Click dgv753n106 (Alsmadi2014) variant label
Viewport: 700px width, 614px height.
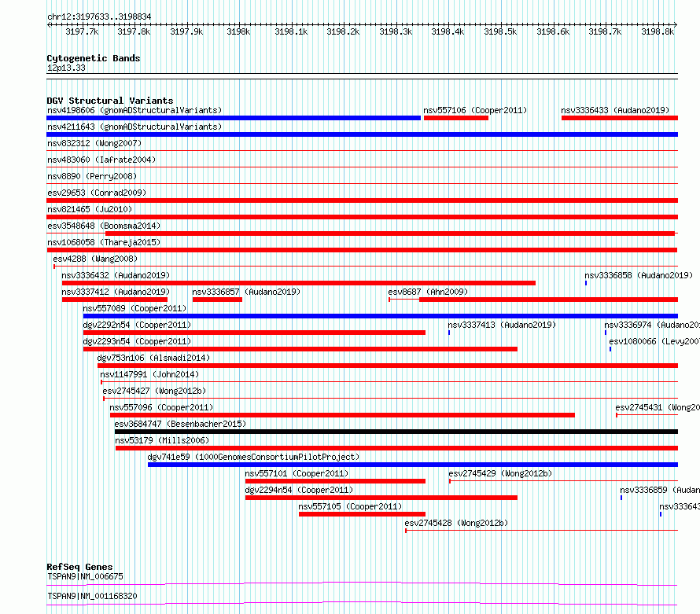tap(153, 358)
